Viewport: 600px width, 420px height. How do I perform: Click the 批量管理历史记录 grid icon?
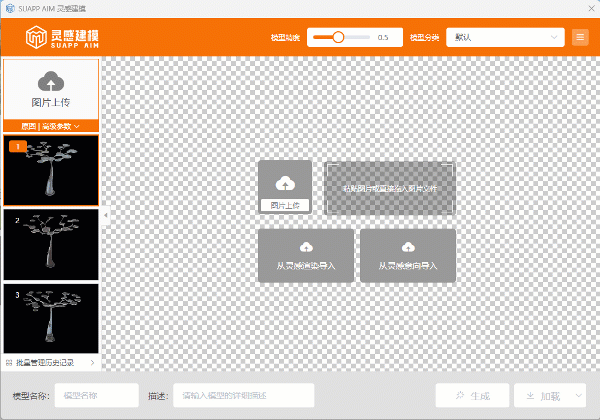9,362
